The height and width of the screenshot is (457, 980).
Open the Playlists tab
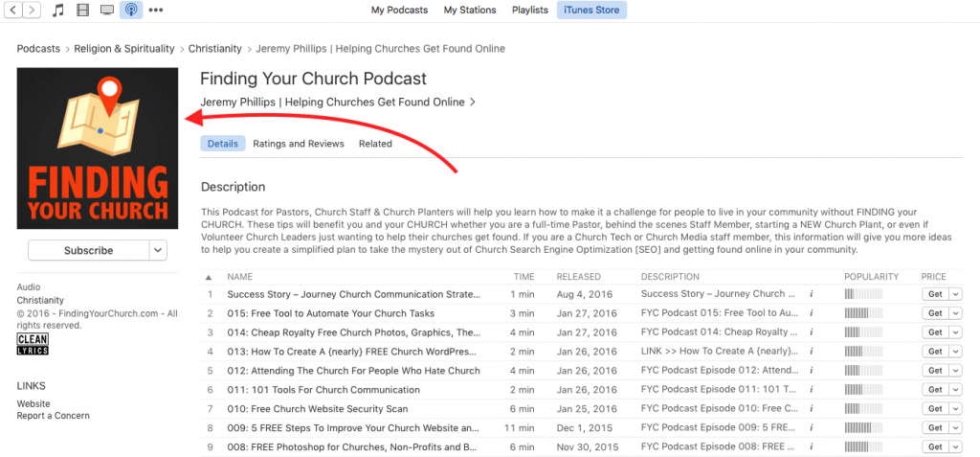[x=530, y=10]
